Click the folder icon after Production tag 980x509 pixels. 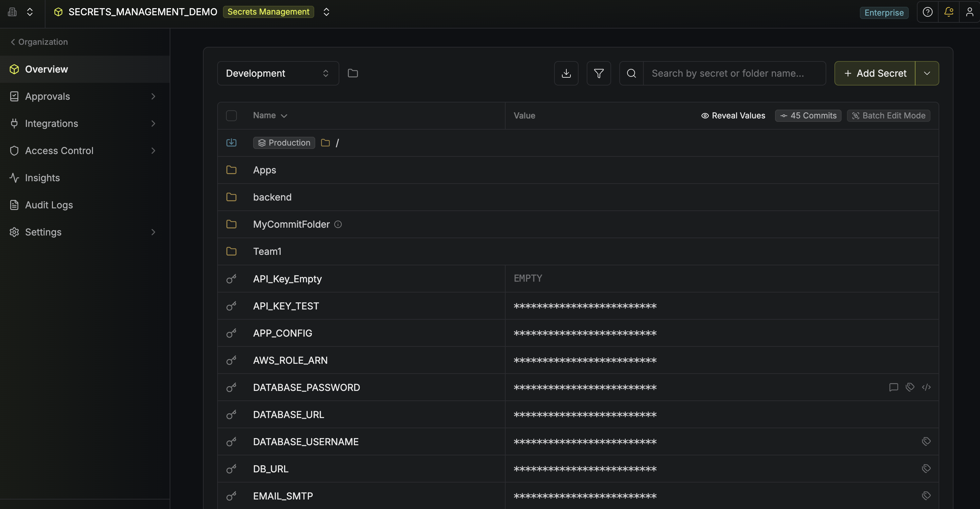[x=325, y=143]
